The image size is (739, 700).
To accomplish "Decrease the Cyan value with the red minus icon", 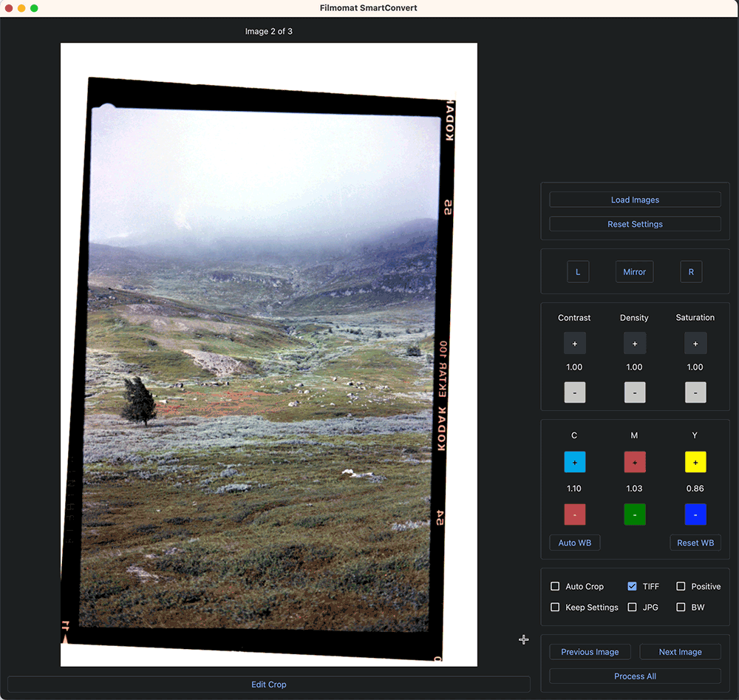I will pyautogui.click(x=574, y=514).
